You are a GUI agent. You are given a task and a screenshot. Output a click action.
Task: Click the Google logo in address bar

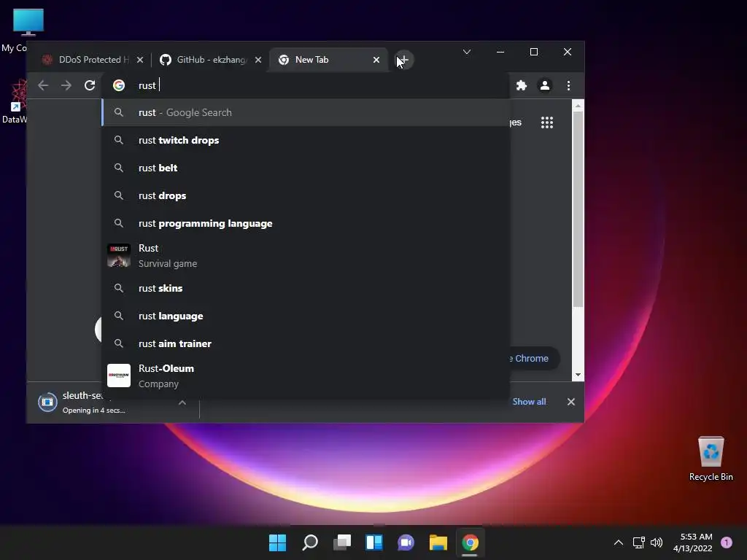pyautogui.click(x=119, y=85)
